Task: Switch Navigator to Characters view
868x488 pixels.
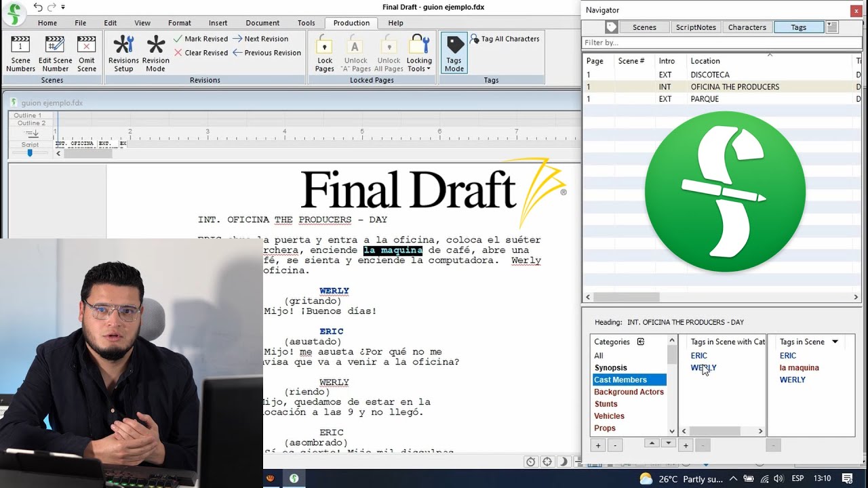Action: click(x=747, y=27)
